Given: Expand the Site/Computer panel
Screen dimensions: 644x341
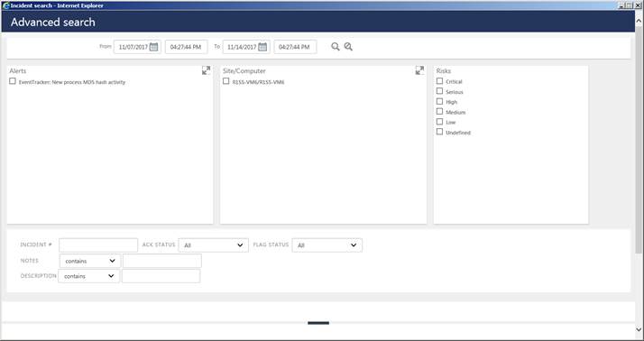Looking at the screenshot, I should point(419,70).
